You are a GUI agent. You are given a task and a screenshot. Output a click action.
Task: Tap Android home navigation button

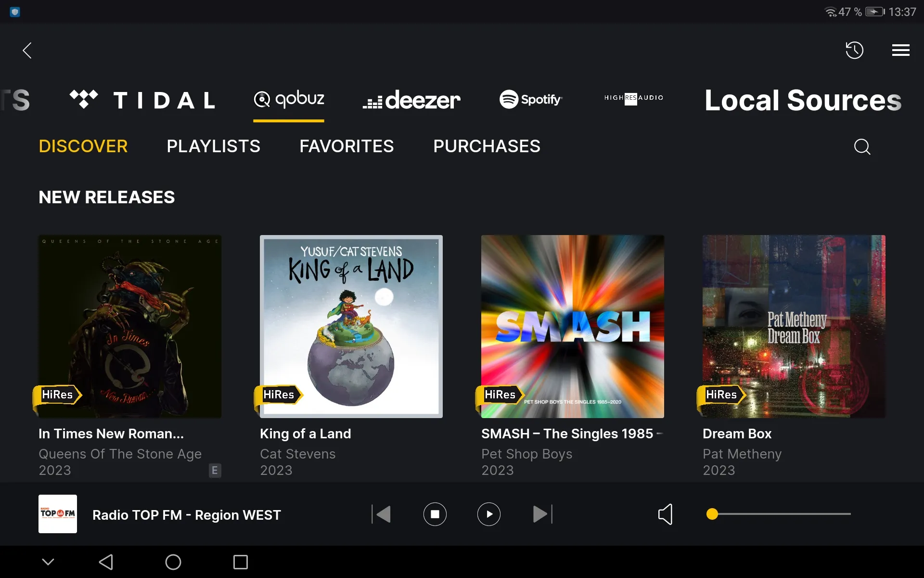tap(173, 562)
